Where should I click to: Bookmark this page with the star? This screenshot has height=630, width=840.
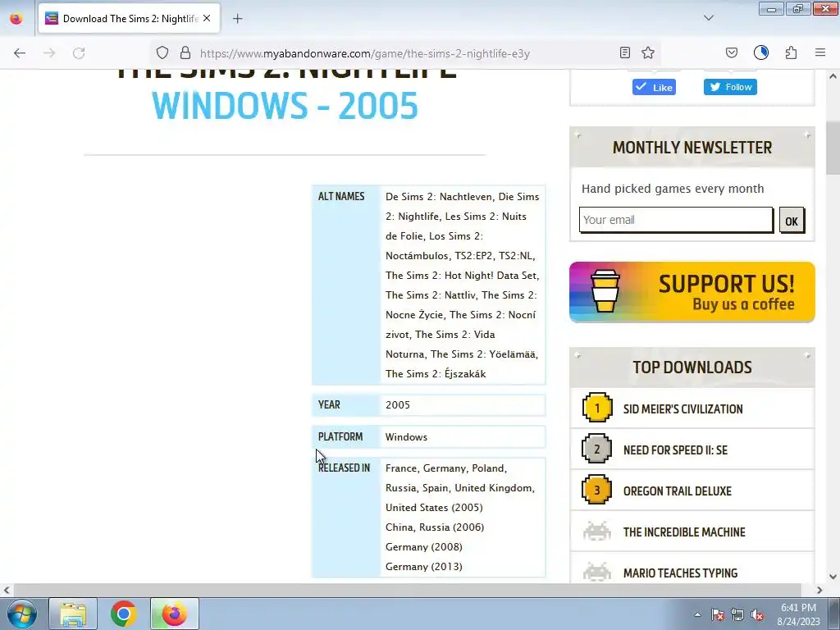click(648, 52)
